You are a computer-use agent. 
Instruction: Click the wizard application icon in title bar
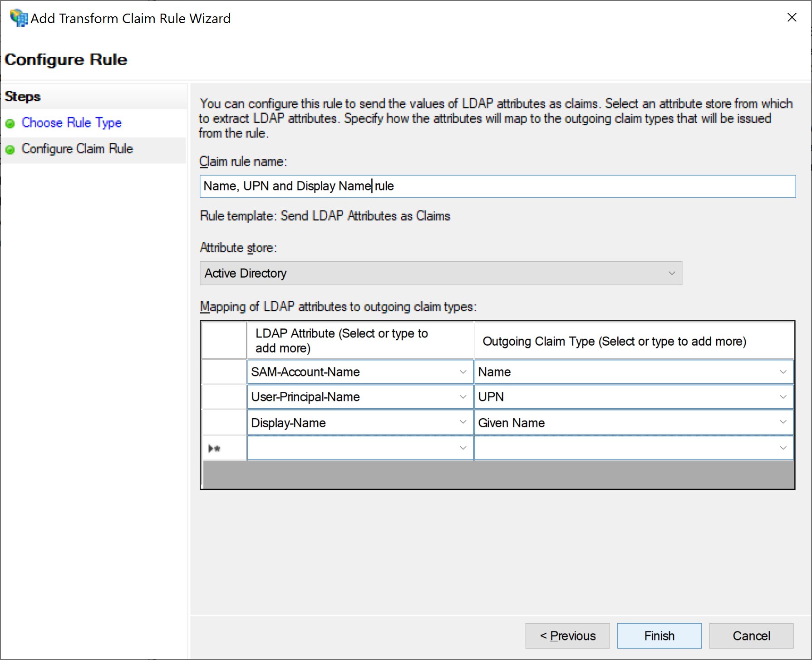tap(19, 18)
